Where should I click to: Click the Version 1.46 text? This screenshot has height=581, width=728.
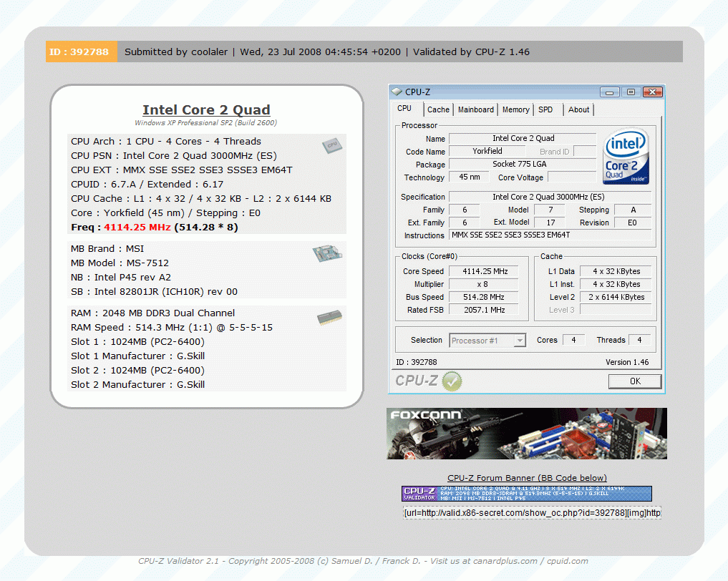coord(627,362)
